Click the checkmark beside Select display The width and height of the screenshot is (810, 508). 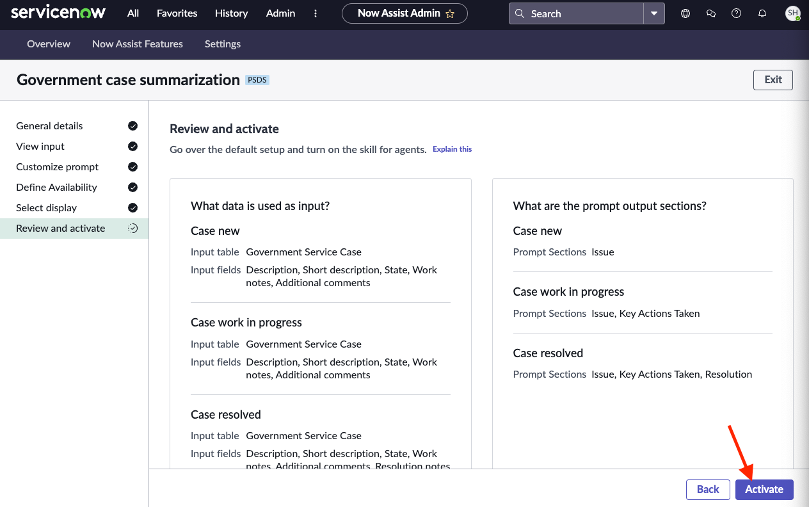tap(133, 208)
